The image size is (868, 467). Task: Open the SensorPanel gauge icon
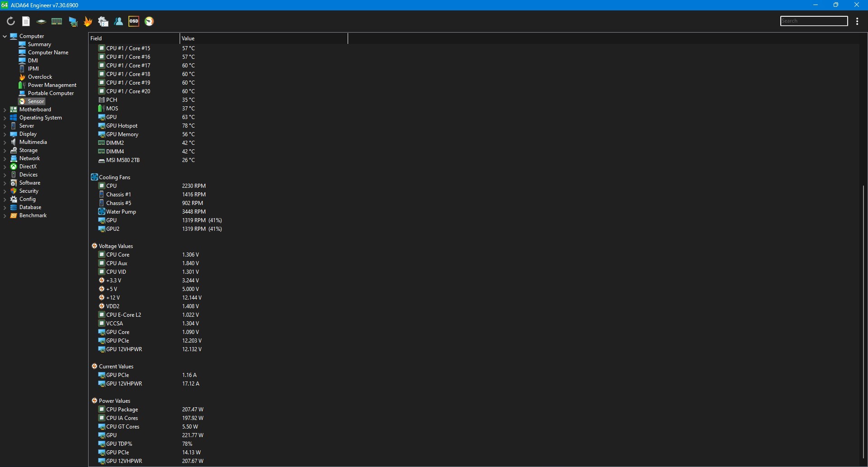click(x=149, y=21)
